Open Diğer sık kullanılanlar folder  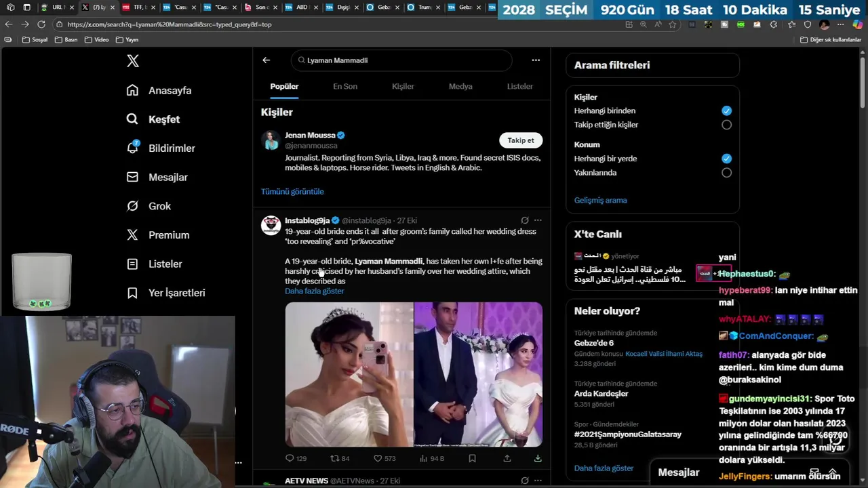coord(831,40)
